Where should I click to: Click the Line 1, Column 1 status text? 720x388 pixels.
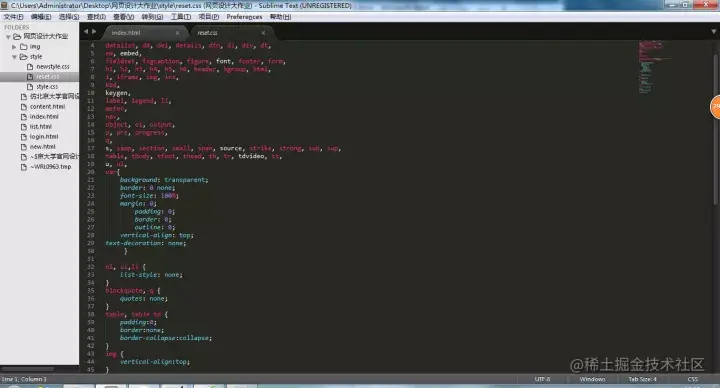(x=24, y=379)
